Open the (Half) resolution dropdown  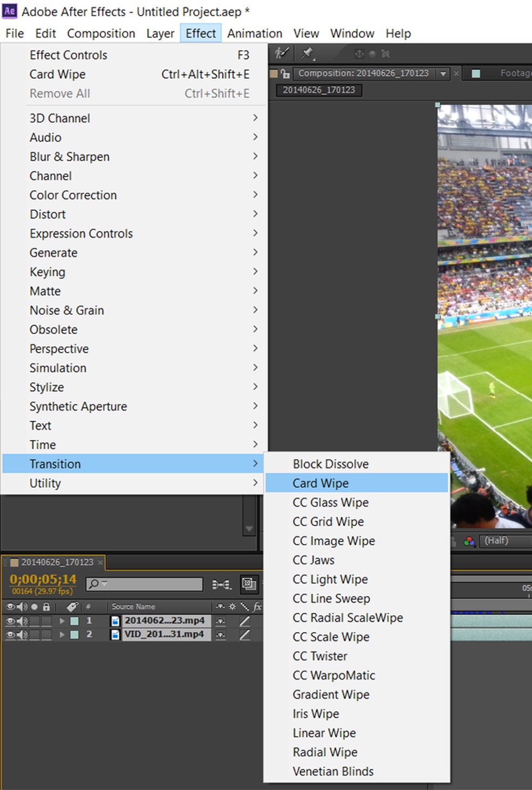click(505, 541)
